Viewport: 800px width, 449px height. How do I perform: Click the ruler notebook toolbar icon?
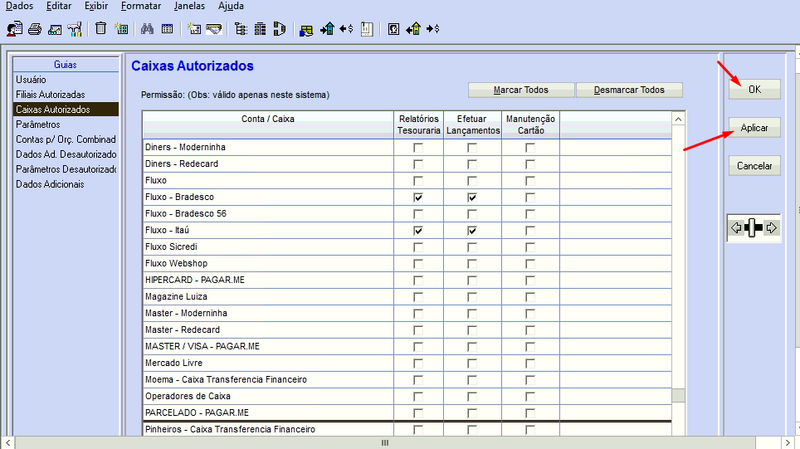tap(367, 29)
